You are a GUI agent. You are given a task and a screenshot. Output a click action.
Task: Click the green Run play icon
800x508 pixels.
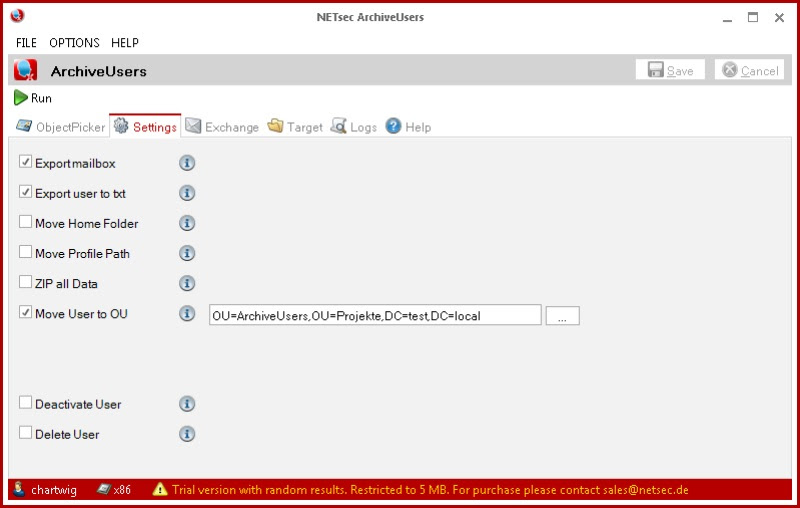click(20, 97)
